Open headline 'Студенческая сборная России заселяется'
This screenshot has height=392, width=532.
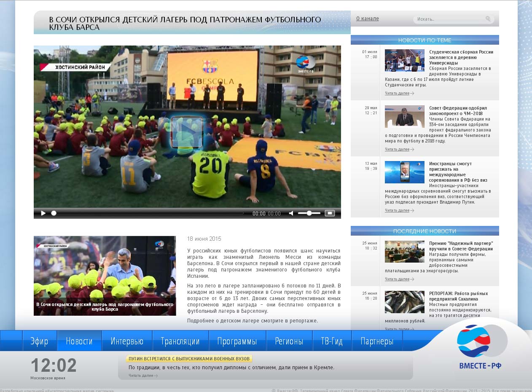pyautogui.click(x=461, y=57)
